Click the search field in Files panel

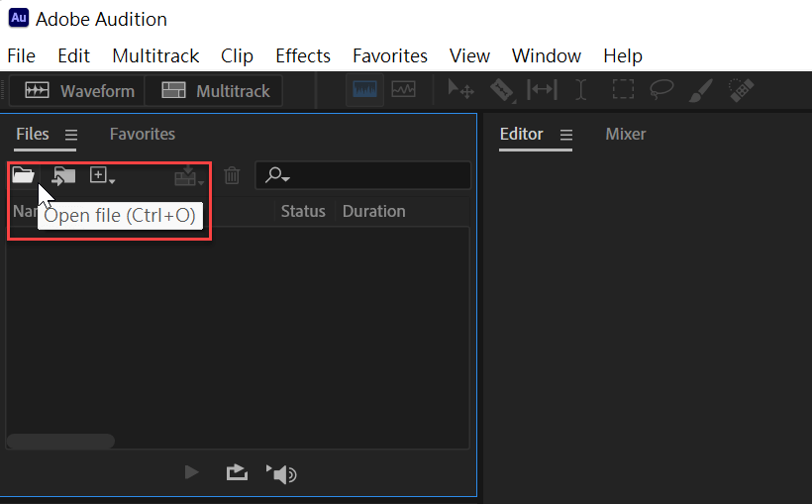click(363, 175)
